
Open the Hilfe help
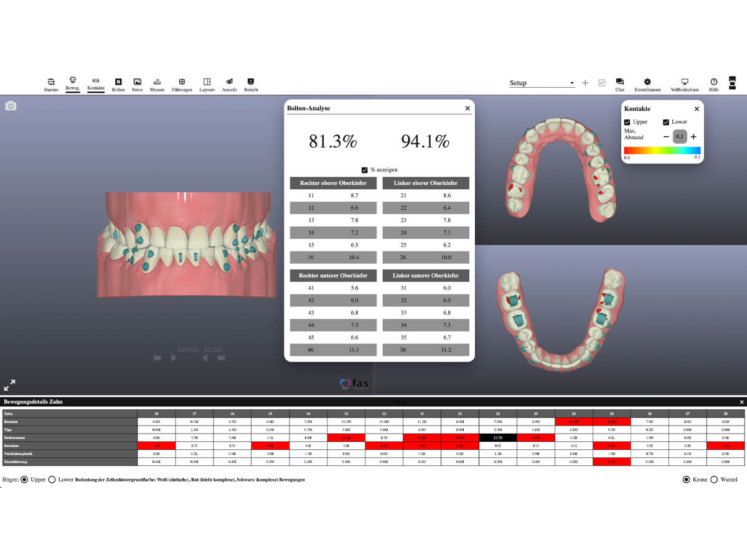pyautogui.click(x=714, y=85)
